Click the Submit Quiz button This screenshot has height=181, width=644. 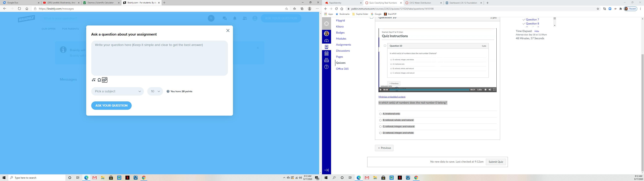tap(496, 162)
